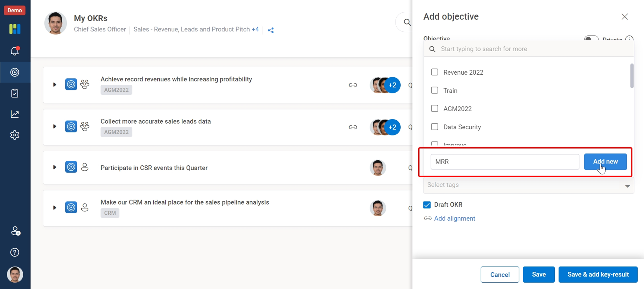
Task: Click the profile photo next to My OKRs
Action: [x=56, y=23]
